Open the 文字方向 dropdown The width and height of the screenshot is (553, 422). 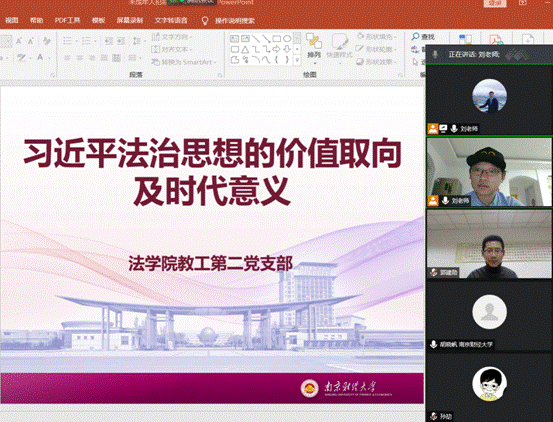172,37
